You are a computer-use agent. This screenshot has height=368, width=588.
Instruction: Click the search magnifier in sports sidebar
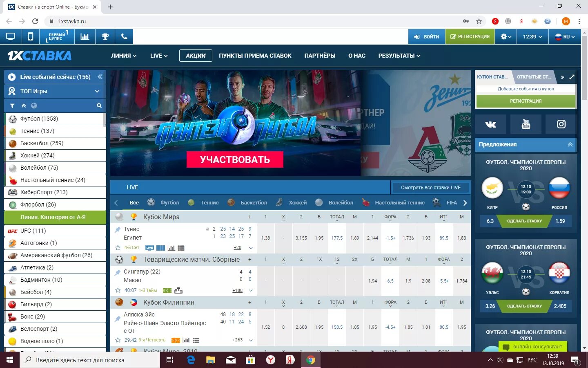point(99,105)
